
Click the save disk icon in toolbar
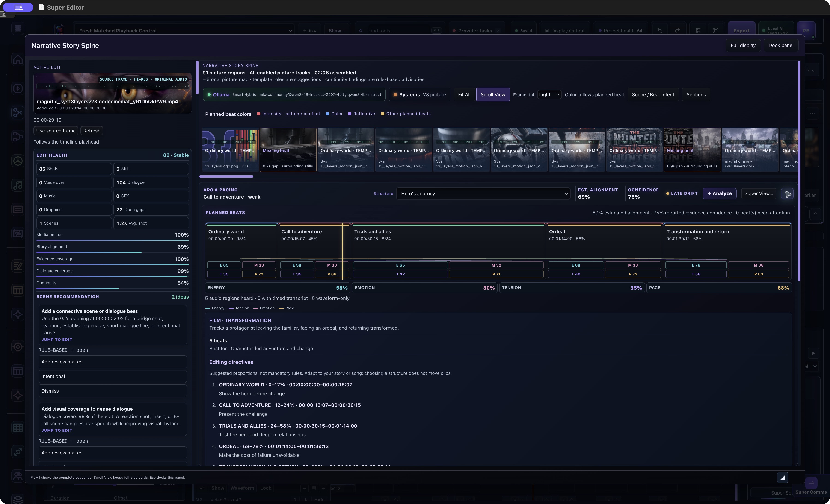click(x=698, y=31)
